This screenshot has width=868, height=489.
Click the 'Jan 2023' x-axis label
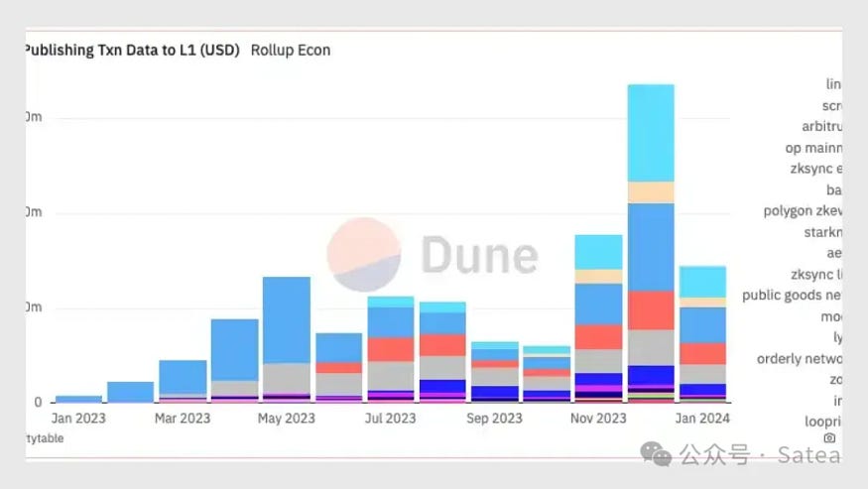point(78,419)
